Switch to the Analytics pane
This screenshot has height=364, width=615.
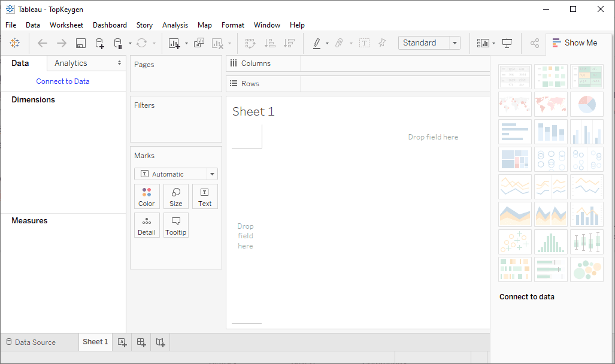(70, 62)
